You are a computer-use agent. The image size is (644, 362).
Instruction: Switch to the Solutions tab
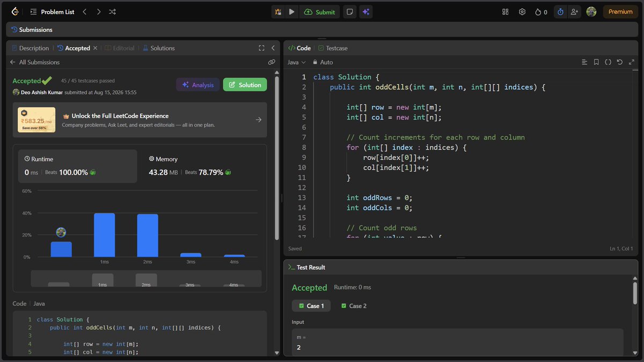click(x=158, y=48)
